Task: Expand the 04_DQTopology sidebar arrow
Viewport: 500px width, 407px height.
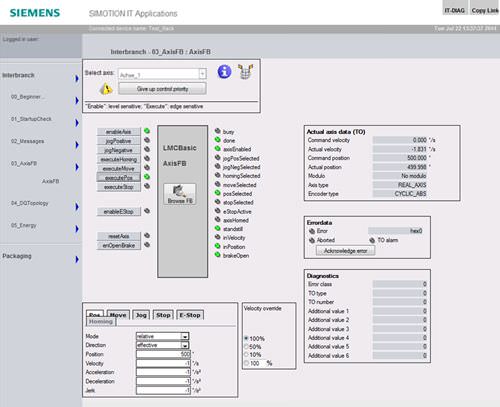Action: pyautogui.click(x=77, y=207)
